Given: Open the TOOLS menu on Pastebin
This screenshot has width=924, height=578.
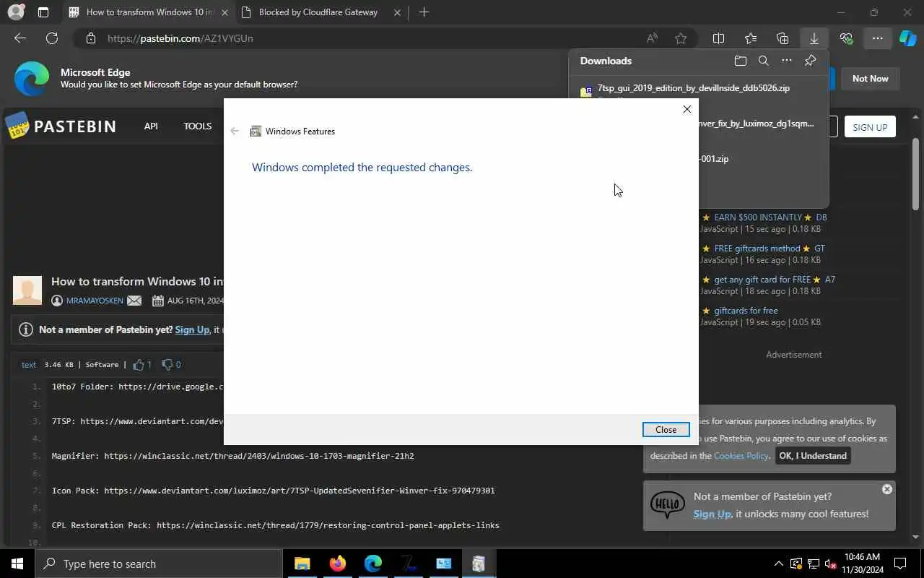Looking at the screenshot, I should (197, 126).
